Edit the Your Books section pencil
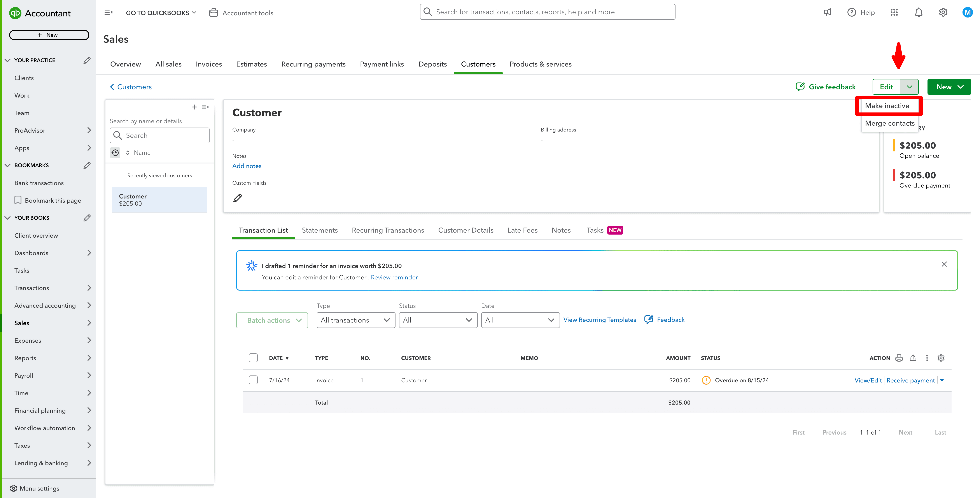The width and height of the screenshot is (980, 498). [87, 218]
